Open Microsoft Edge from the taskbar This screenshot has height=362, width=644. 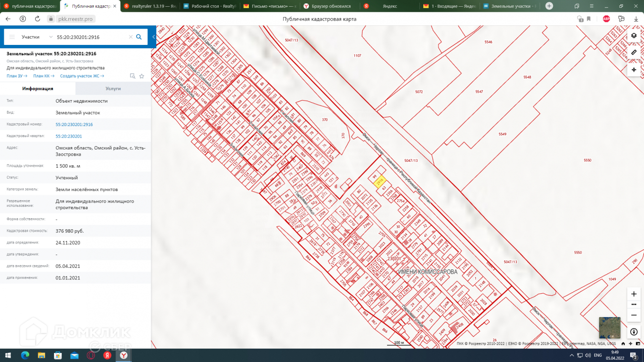coord(25,355)
